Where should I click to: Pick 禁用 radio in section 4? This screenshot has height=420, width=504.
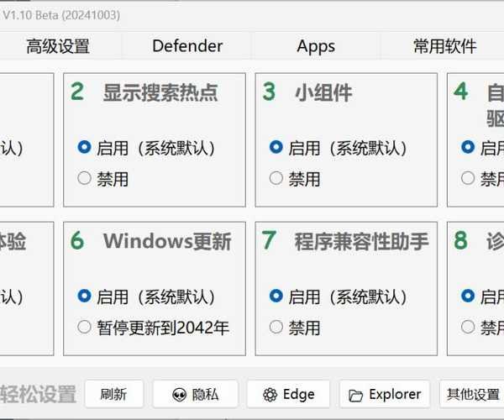click(468, 178)
